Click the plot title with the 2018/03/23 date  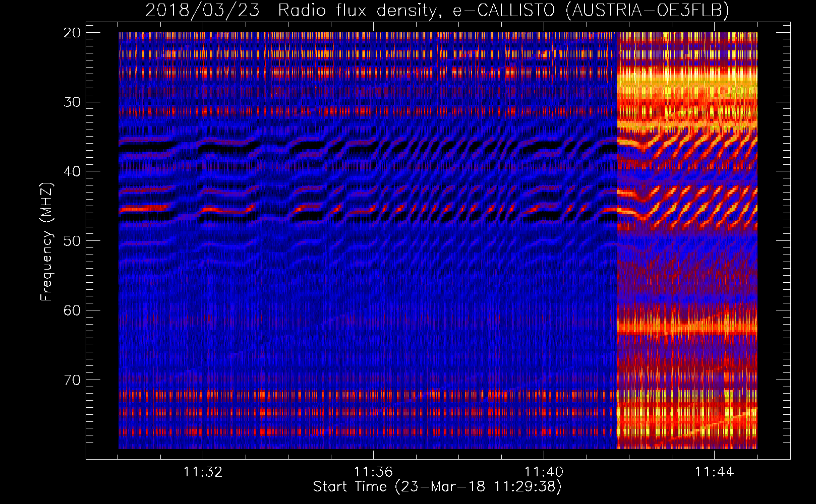tap(437, 10)
